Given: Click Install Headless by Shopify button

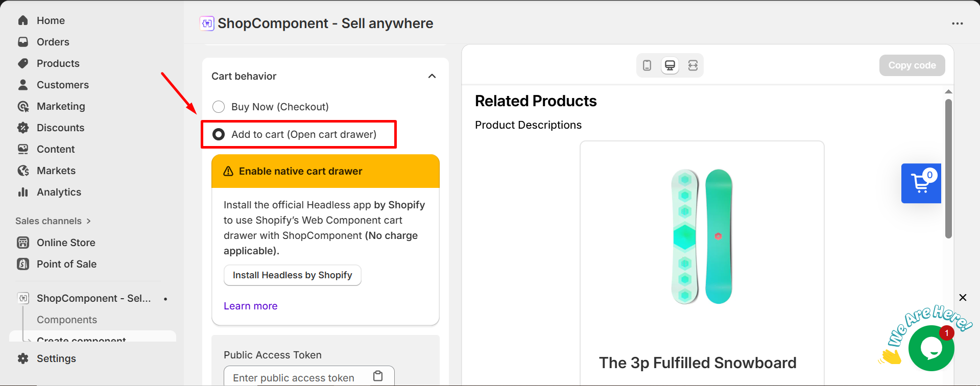Looking at the screenshot, I should point(293,275).
